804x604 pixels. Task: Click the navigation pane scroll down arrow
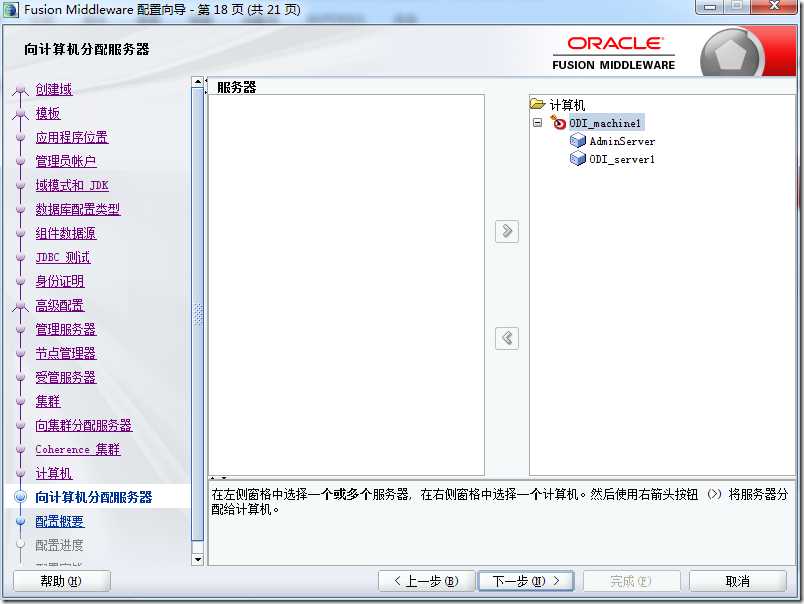pos(197,559)
